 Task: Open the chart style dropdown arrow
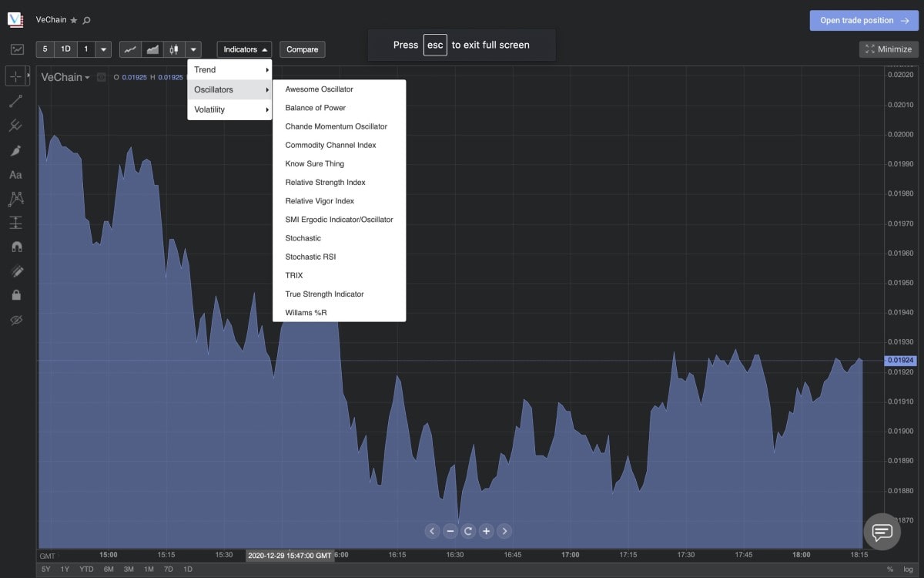(193, 49)
